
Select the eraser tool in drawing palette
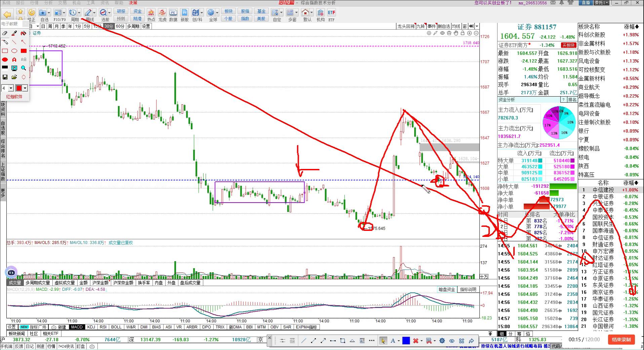point(5,33)
